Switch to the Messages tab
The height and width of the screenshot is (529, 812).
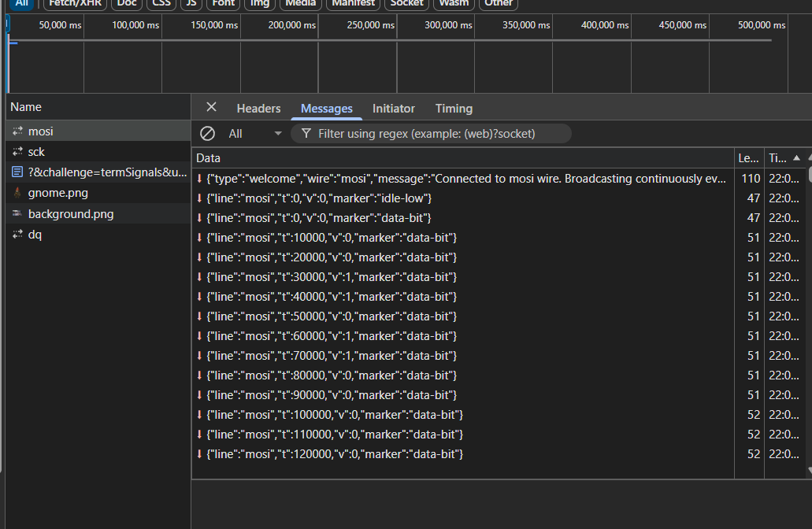(x=327, y=108)
